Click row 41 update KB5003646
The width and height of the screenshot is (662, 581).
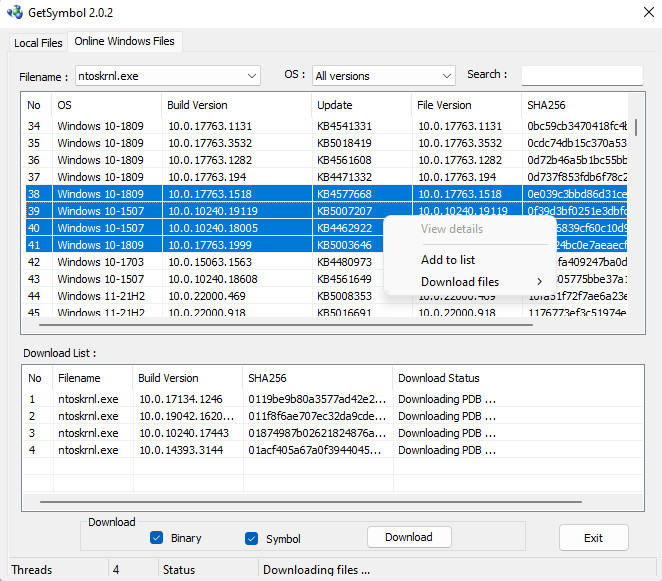click(205, 245)
